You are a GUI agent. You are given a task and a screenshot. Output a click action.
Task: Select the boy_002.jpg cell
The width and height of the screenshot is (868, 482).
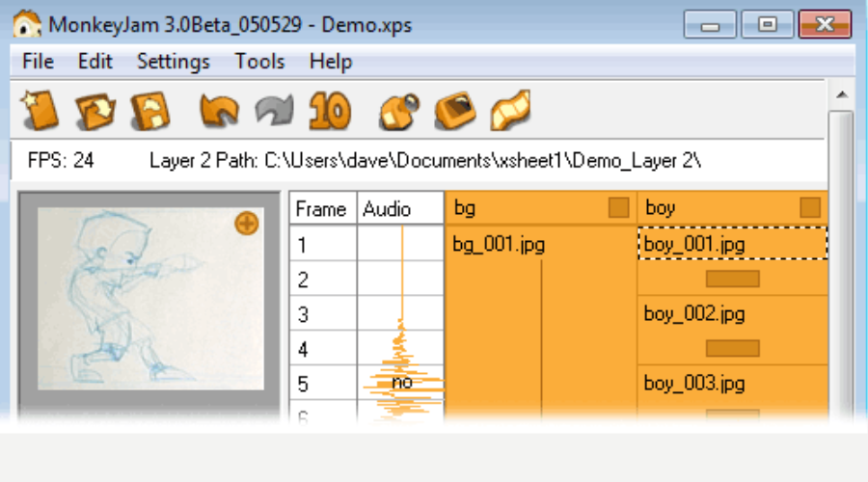click(x=732, y=313)
